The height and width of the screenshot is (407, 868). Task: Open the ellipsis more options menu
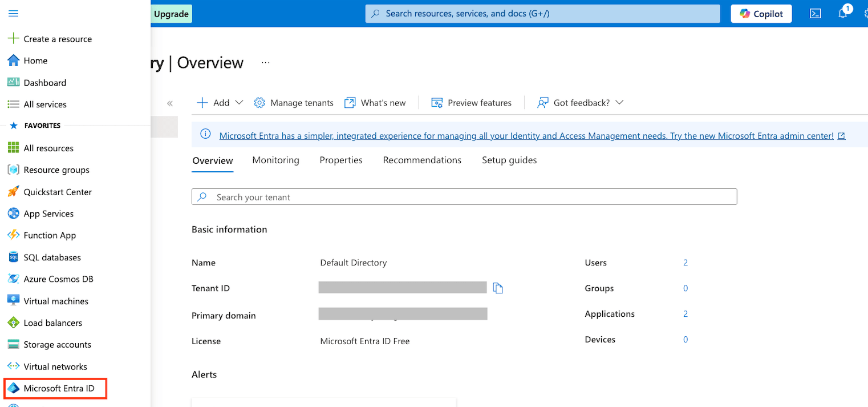coord(265,62)
